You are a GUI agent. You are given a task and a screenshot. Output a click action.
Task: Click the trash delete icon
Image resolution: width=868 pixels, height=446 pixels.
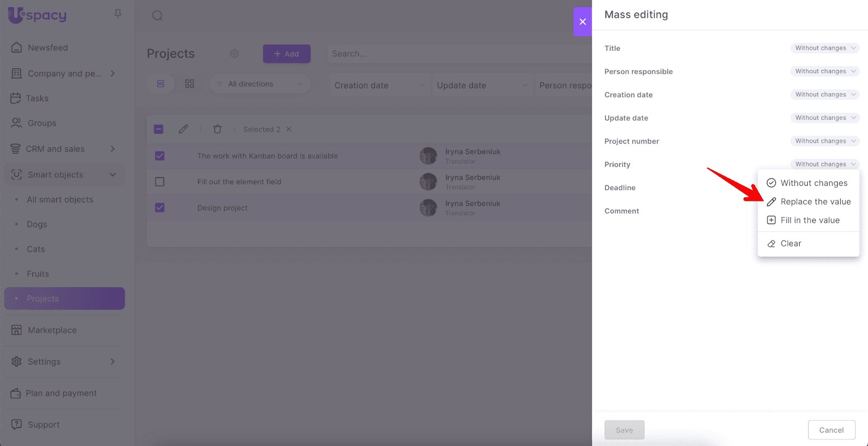click(218, 129)
